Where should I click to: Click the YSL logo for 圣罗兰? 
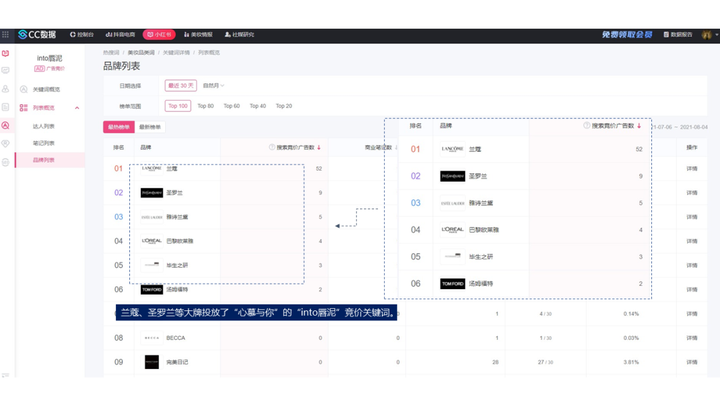coord(152,193)
